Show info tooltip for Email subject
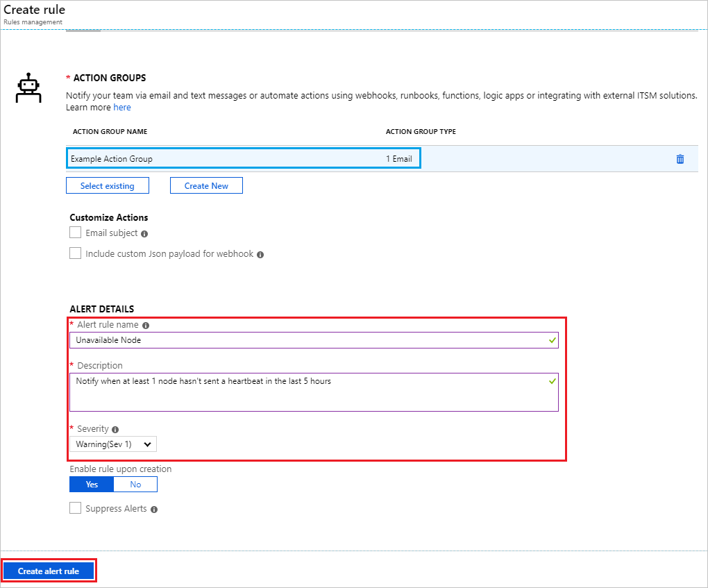The width and height of the screenshot is (708, 588). point(144,234)
